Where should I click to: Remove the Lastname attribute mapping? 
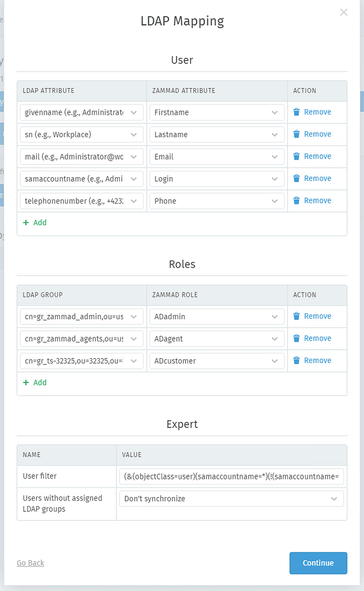(x=313, y=134)
